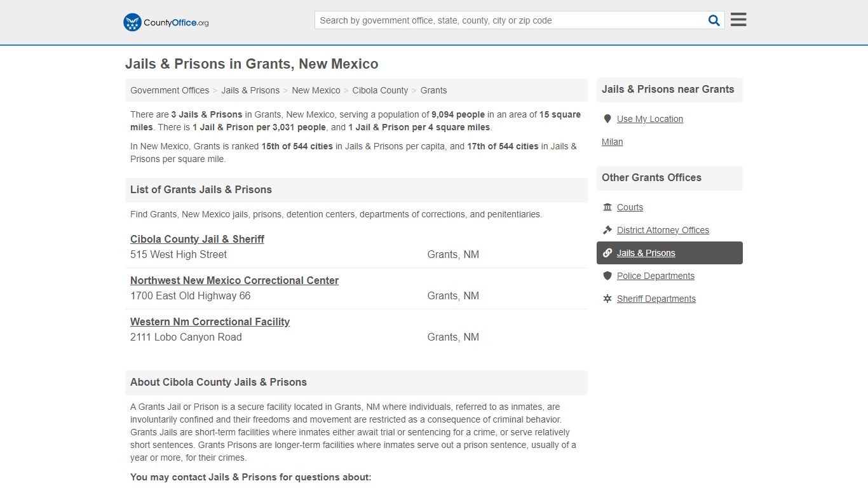Open Jails & Prisons breadcrumb link
The width and height of the screenshot is (868, 488).
[x=250, y=90]
